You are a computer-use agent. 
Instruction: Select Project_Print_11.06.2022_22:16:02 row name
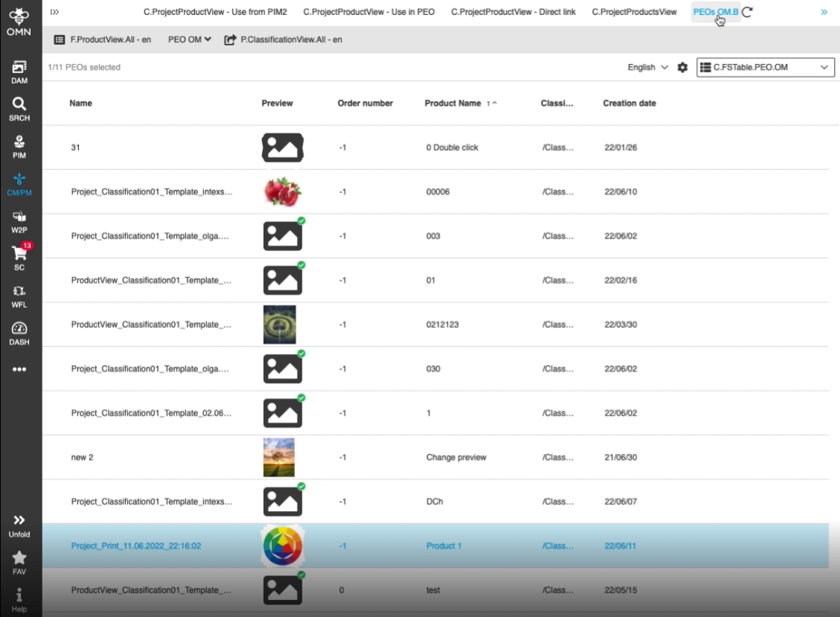[x=136, y=545]
